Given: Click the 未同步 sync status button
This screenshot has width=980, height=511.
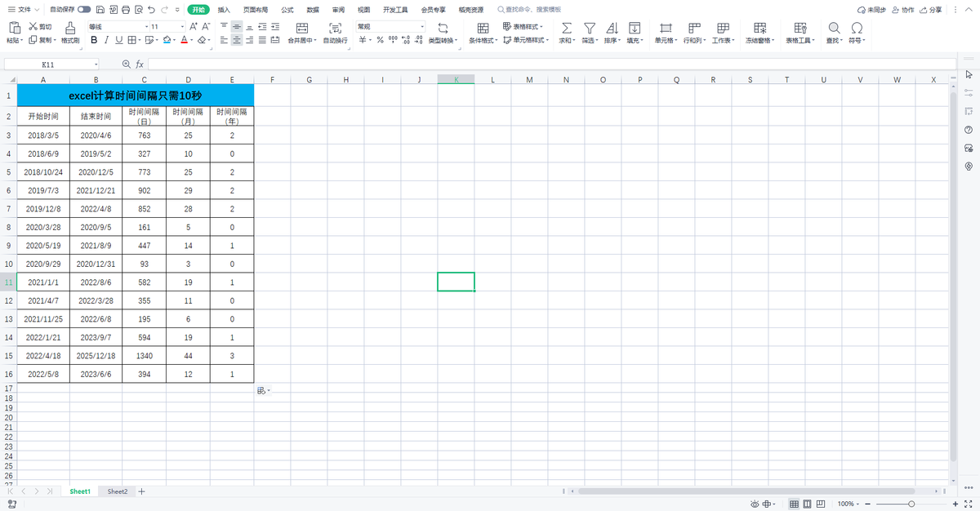Looking at the screenshot, I should (x=871, y=10).
